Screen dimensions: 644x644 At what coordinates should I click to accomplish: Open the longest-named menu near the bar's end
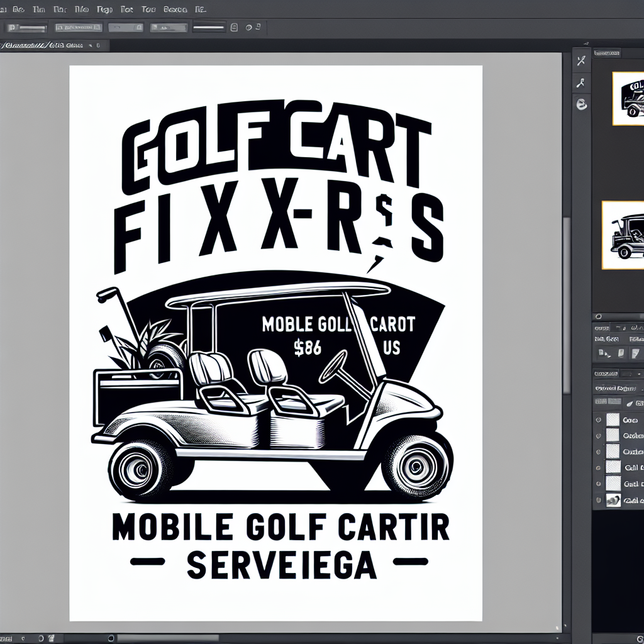point(175,9)
